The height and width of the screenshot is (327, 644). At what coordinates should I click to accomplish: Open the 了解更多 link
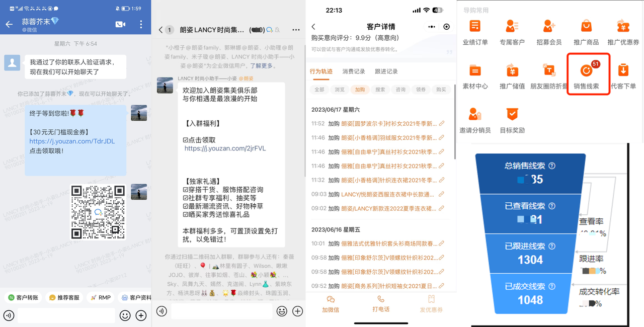point(262,65)
